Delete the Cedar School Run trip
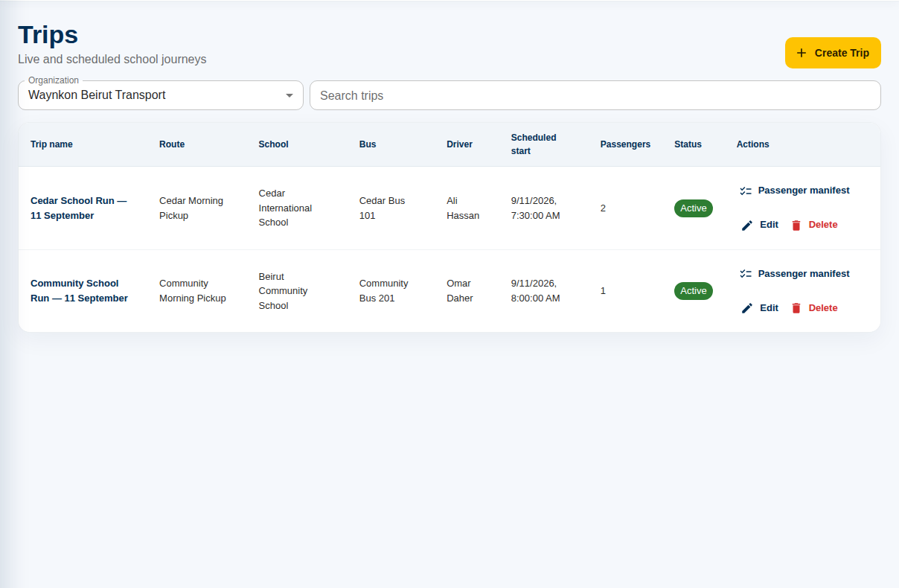 click(x=814, y=225)
